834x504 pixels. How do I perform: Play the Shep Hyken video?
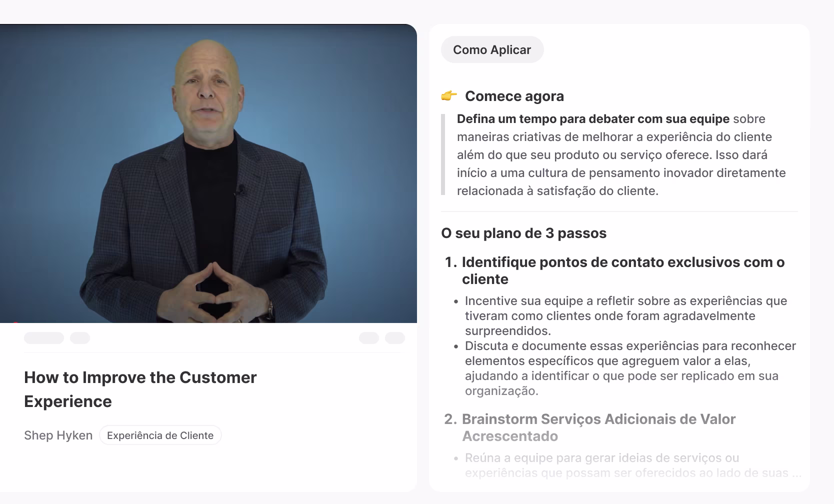point(208,173)
